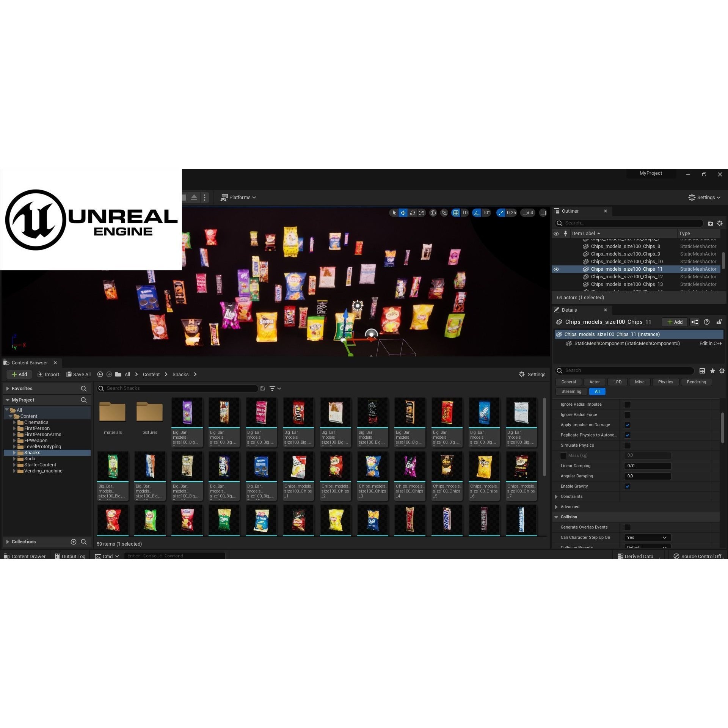Viewport: 728px width, 728px height.
Task: Select the Scale tool in viewport
Action: coord(421,213)
